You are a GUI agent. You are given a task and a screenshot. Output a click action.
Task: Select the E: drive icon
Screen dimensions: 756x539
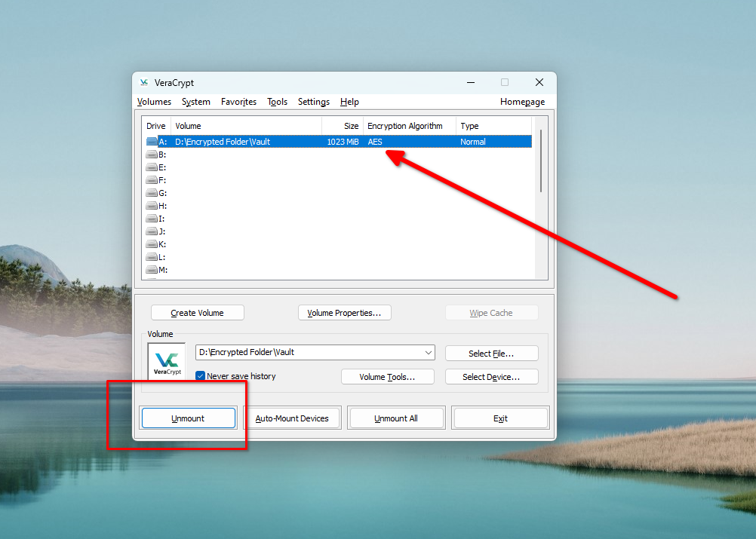tap(152, 167)
